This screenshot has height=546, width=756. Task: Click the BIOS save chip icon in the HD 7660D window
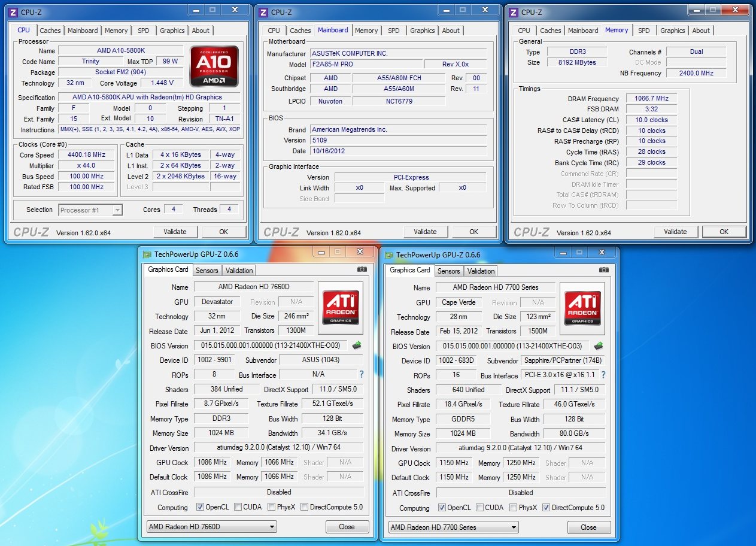[x=357, y=345]
